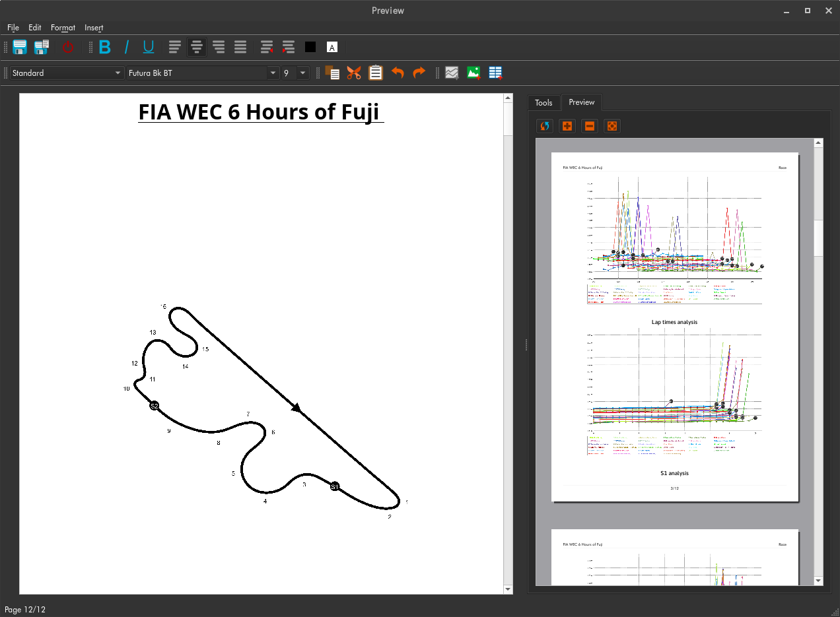This screenshot has height=617, width=840.
Task: Click the preview pane scrollbar down arrow
Action: (819, 580)
